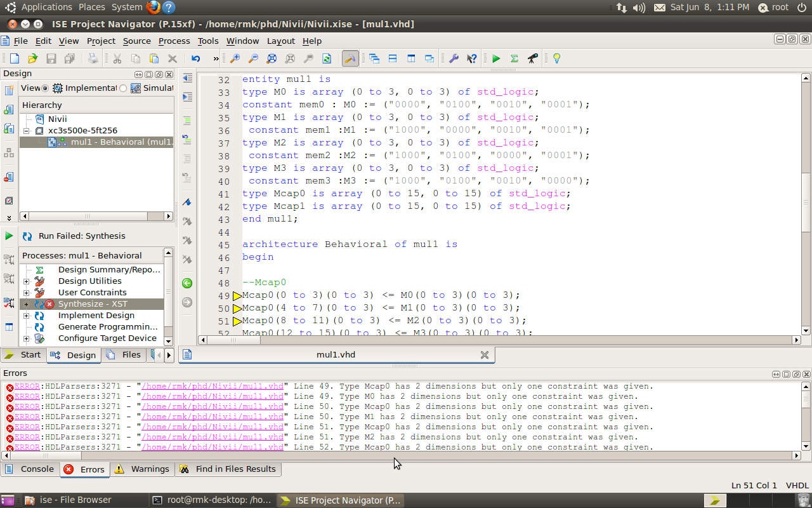The height and width of the screenshot is (508, 812).
Task: Click the wrench settings toolbar icon
Action: click(454, 58)
